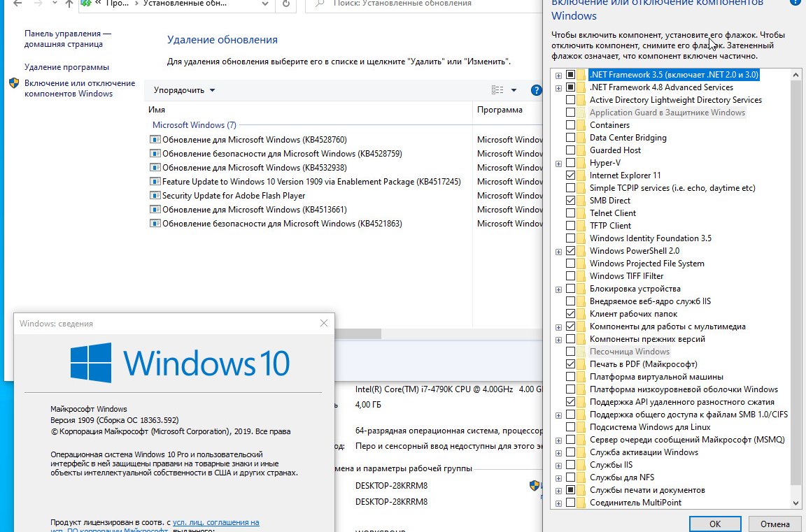Tick the Платформа виртуальной машины checkbox
Image resolution: width=806 pixels, height=532 pixels.
pyautogui.click(x=571, y=377)
